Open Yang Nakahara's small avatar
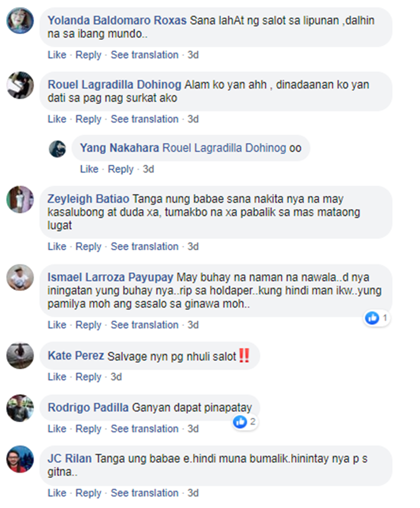This screenshot has height=508, width=420. point(57,149)
